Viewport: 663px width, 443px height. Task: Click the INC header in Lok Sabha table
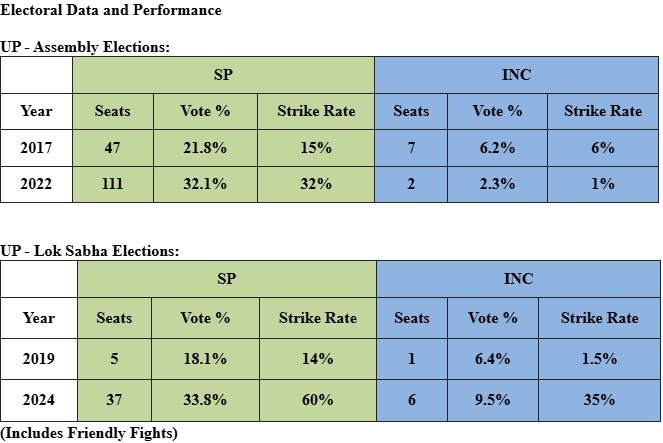coord(518,279)
